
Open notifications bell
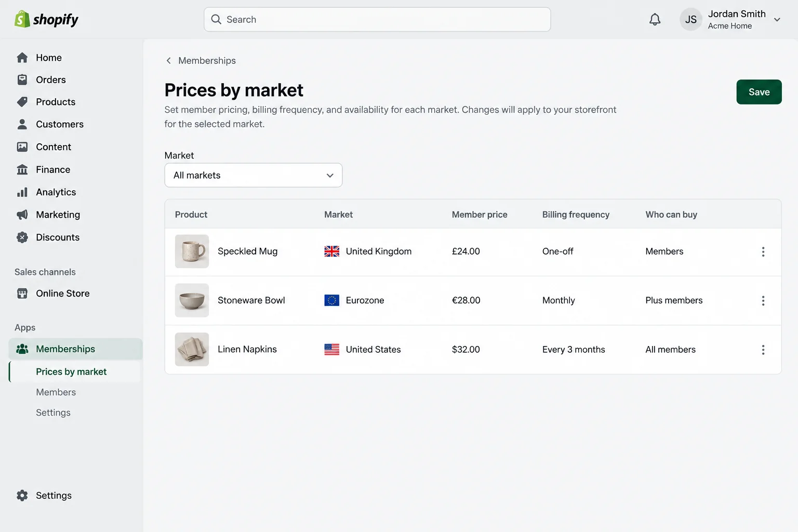point(655,20)
